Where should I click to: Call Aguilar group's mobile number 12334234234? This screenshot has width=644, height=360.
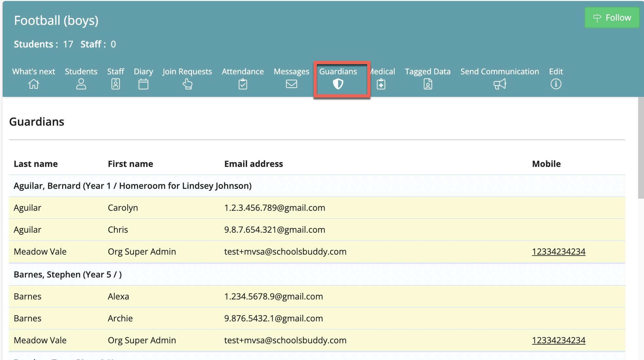559,252
